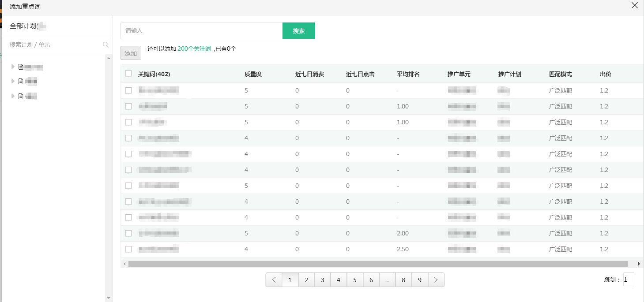Click the 跳到 page number input

(x=629, y=280)
